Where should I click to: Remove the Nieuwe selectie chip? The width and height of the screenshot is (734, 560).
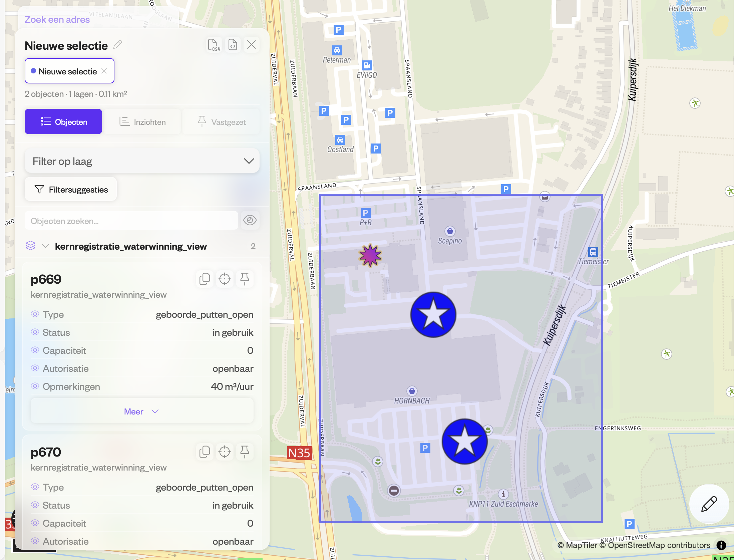(x=104, y=71)
